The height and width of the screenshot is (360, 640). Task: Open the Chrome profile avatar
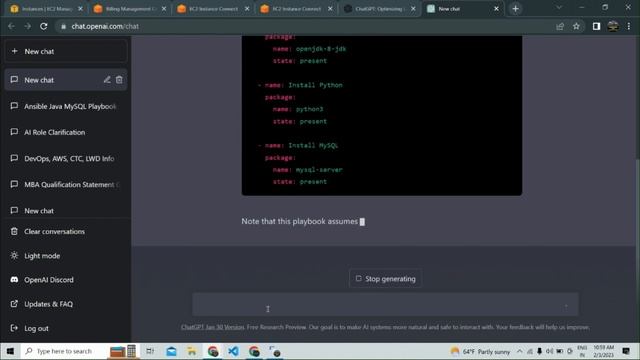point(613,26)
